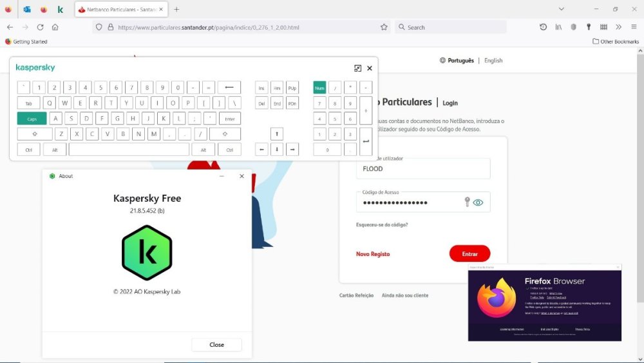Toggle left Shift key on virtual keyboard
This screenshot has width=644, height=363.
point(35,134)
